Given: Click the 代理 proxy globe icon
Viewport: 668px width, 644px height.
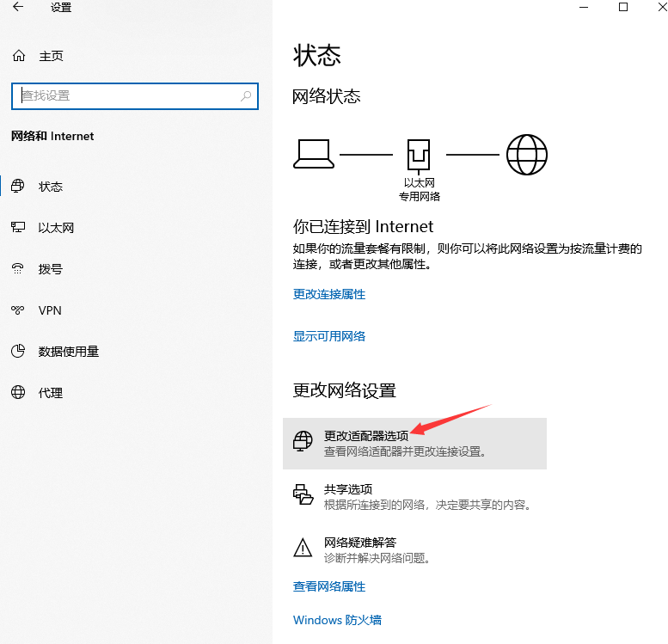Looking at the screenshot, I should (x=18, y=393).
